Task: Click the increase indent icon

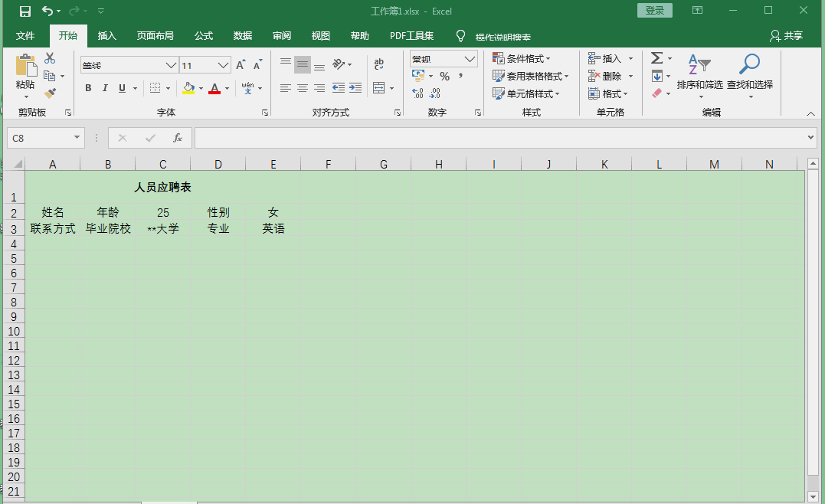Action: pos(355,88)
